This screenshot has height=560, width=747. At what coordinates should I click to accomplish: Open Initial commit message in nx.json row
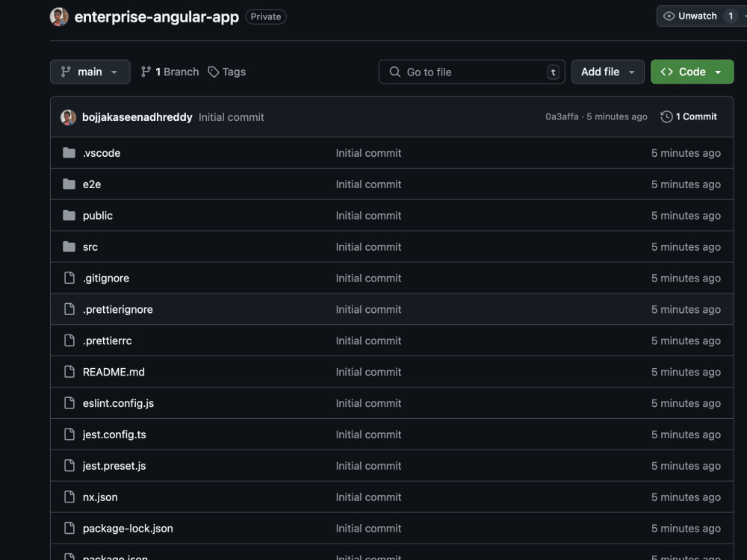click(368, 497)
